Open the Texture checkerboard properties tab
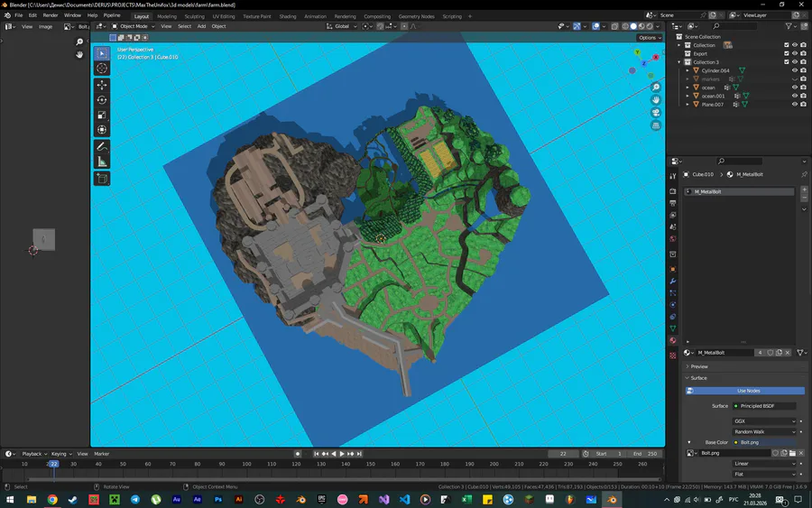This screenshot has height=508, width=812. point(673,356)
